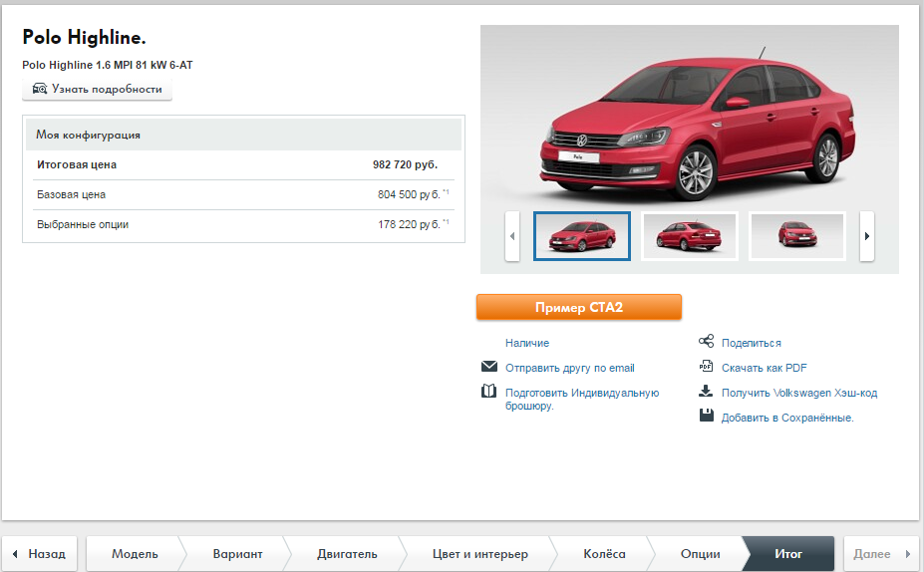The height and width of the screenshot is (572, 924).
Task: Open Подготовить Индивидуальную брошюру link
Action: (582, 399)
